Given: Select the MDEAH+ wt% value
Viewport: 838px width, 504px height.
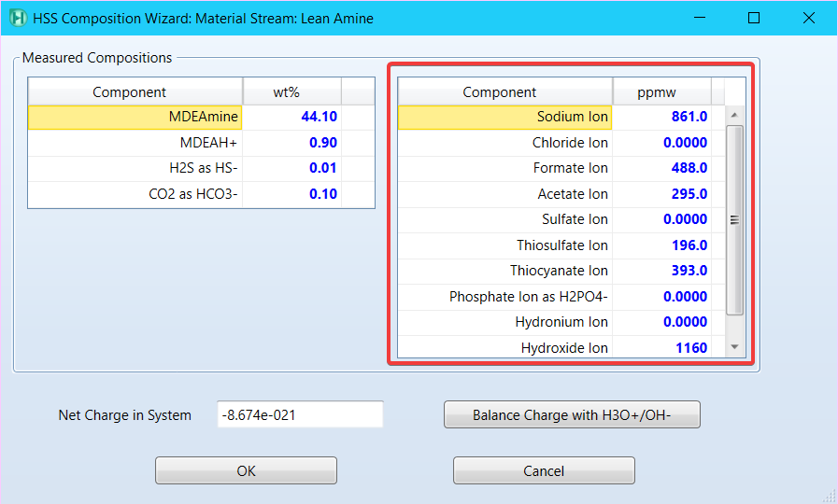Looking at the screenshot, I should [291, 143].
